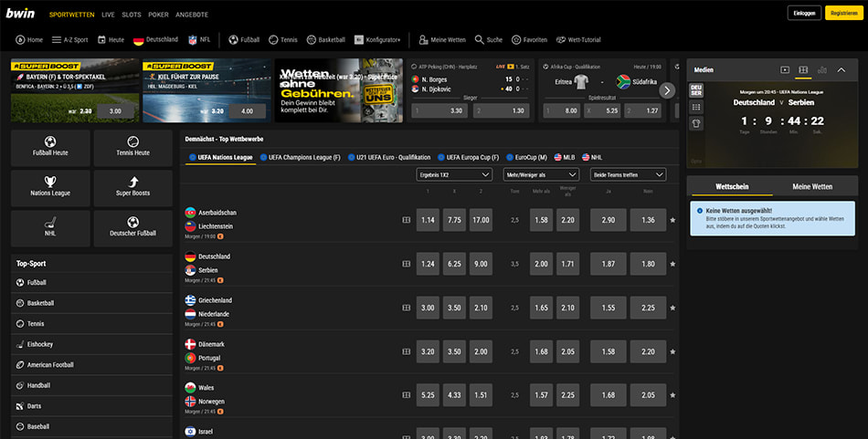
Task: Open Tennis Heute tile
Action: tap(132, 148)
